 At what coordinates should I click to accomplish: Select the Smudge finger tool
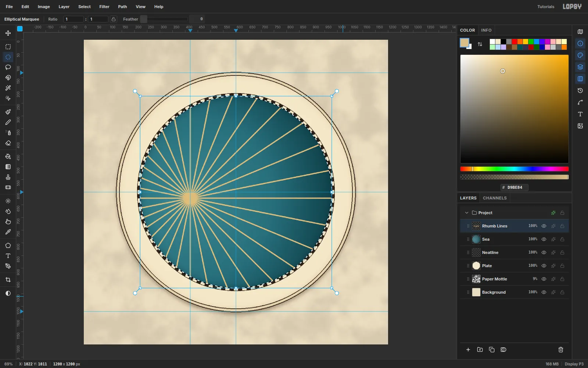click(x=8, y=222)
